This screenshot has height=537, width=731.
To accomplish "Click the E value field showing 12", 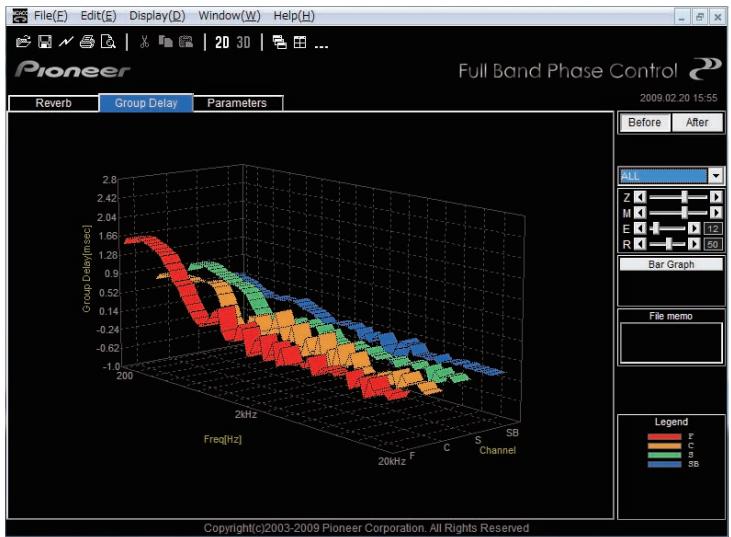I will click(x=712, y=228).
